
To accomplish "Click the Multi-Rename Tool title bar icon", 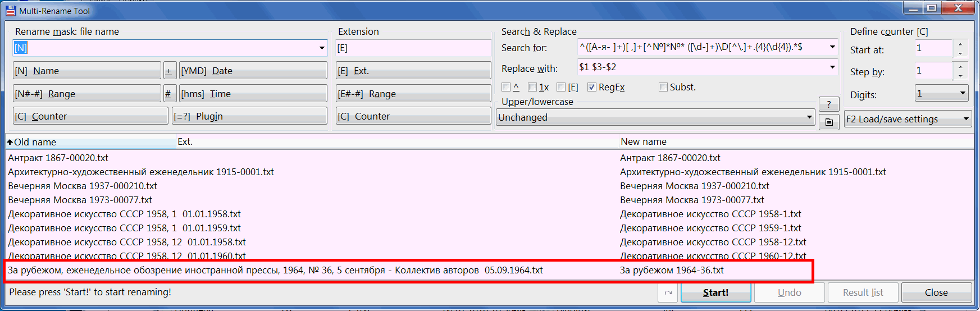I will 10,11.
